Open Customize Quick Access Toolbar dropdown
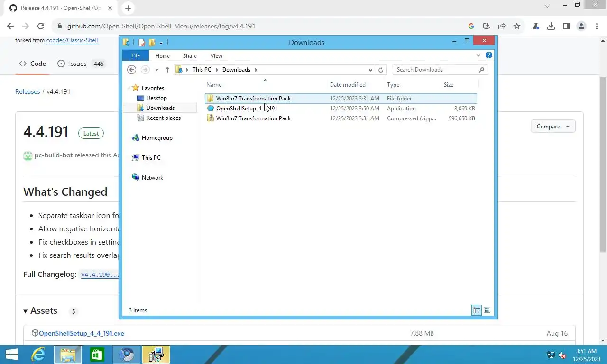Image resolution: width=607 pixels, height=364 pixels. point(161,43)
